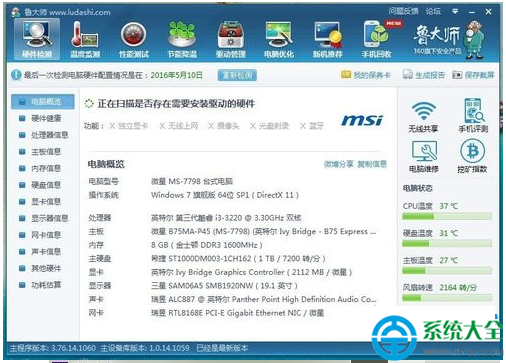
Task: Click the 微博分享 link
Action: tap(339, 164)
